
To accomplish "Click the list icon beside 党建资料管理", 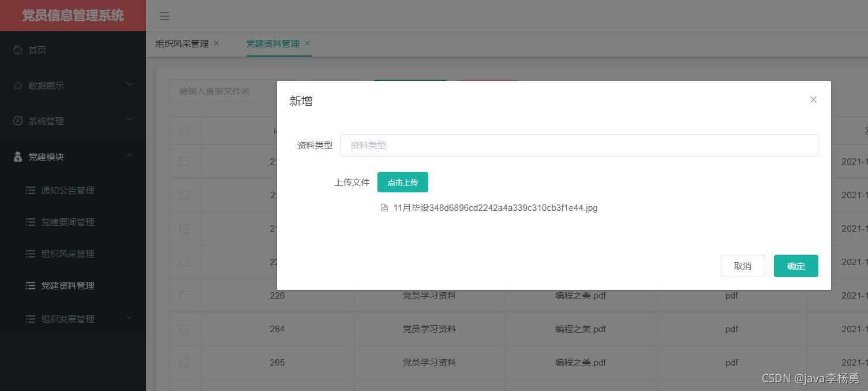I will 31,286.
